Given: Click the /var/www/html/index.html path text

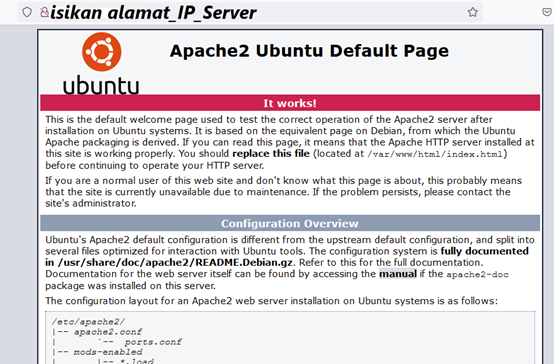Looking at the screenshot, I should click(435, 154).
